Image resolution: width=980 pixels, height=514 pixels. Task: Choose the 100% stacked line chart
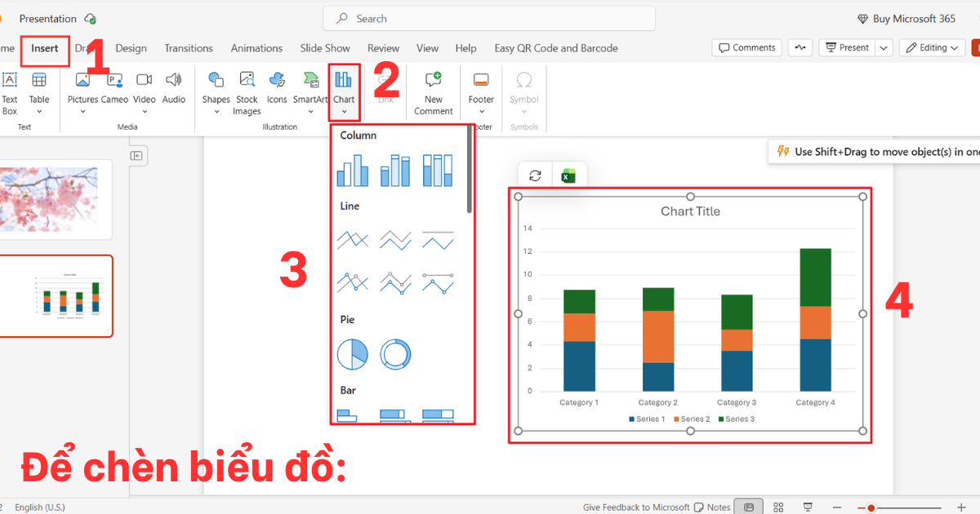[438, 240]
